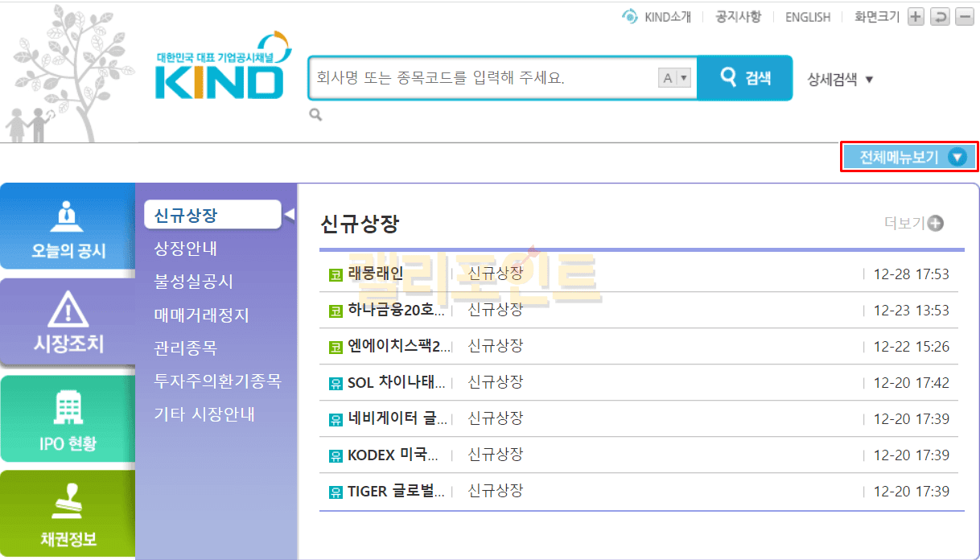980x560 pixels.
Task: Open the keyboard type selector in search box
Action: click(674, 78)
